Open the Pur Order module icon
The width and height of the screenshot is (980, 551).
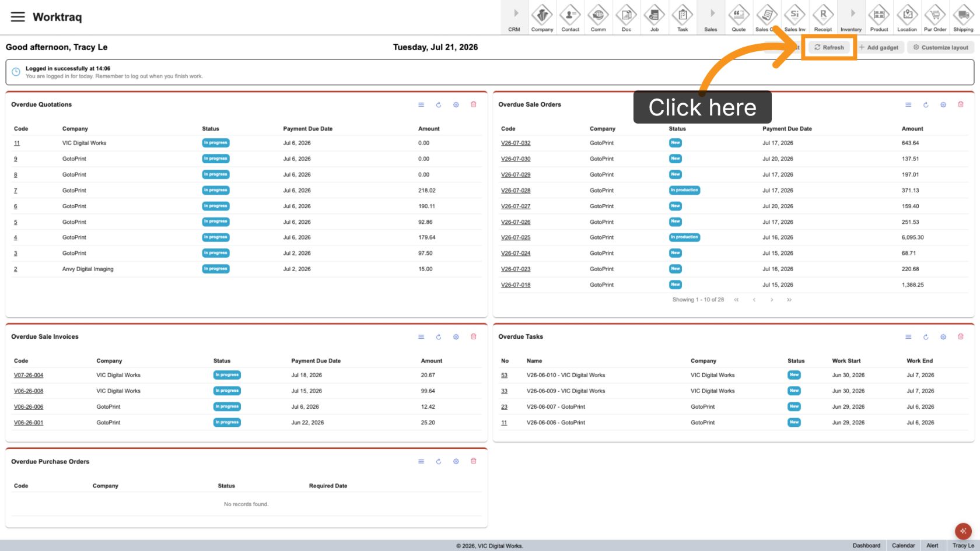pos(935,18)
